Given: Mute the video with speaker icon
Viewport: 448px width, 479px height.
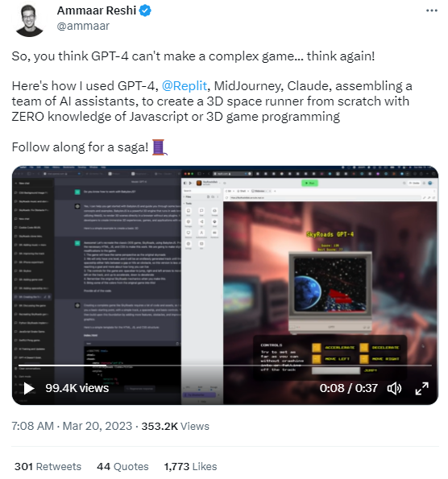Looking at the screenshot, I should click(x=395, y=388).
